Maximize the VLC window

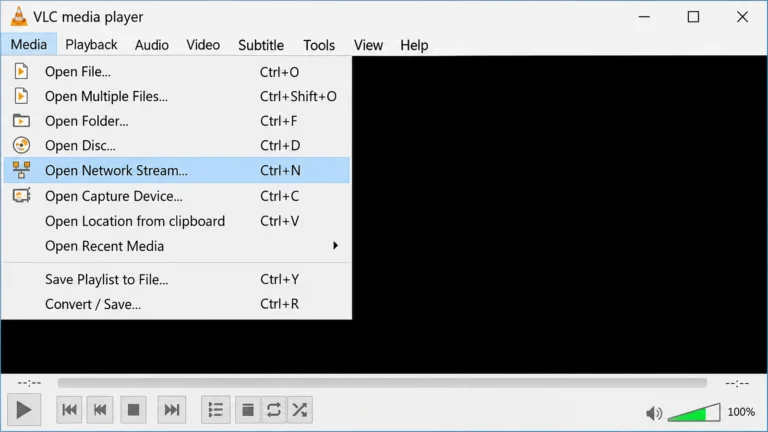click(x=693, y=17)
